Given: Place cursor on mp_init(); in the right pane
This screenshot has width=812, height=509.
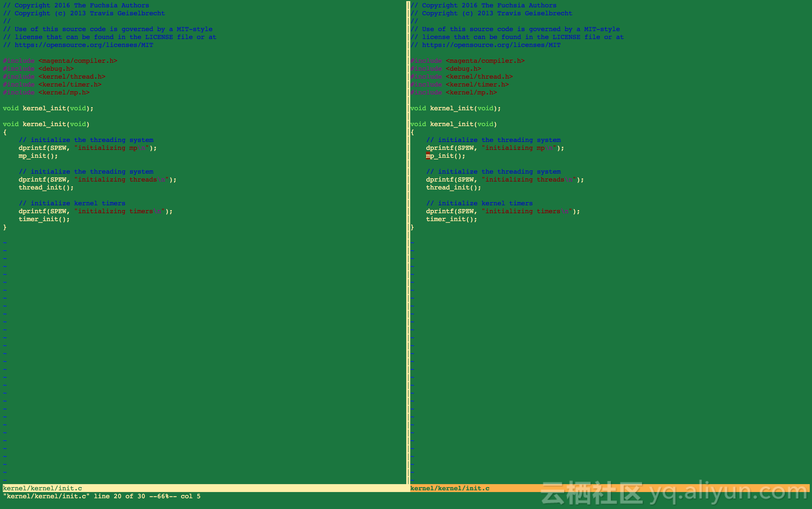Looking at the screenshot, I should point(445,156).
